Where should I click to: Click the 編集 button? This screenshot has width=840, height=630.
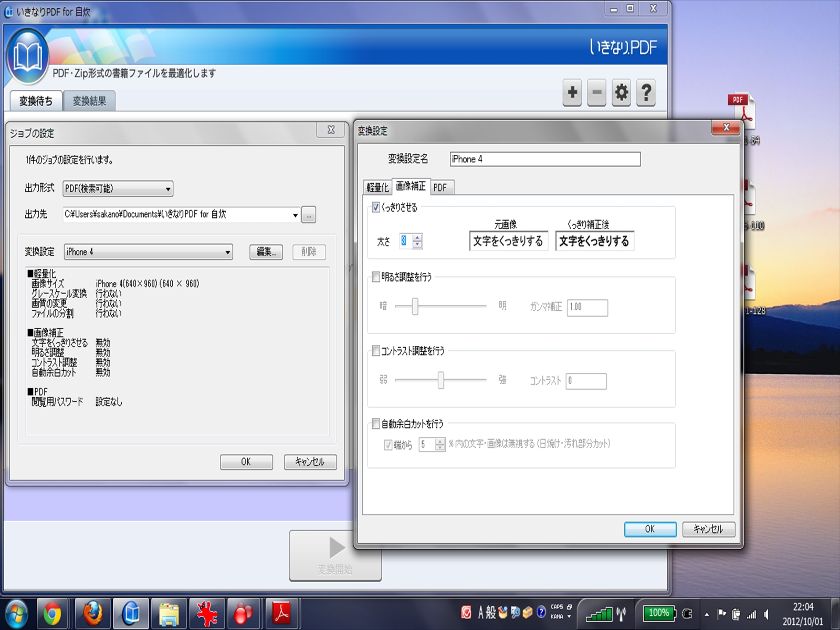click(x=266, y=252)
